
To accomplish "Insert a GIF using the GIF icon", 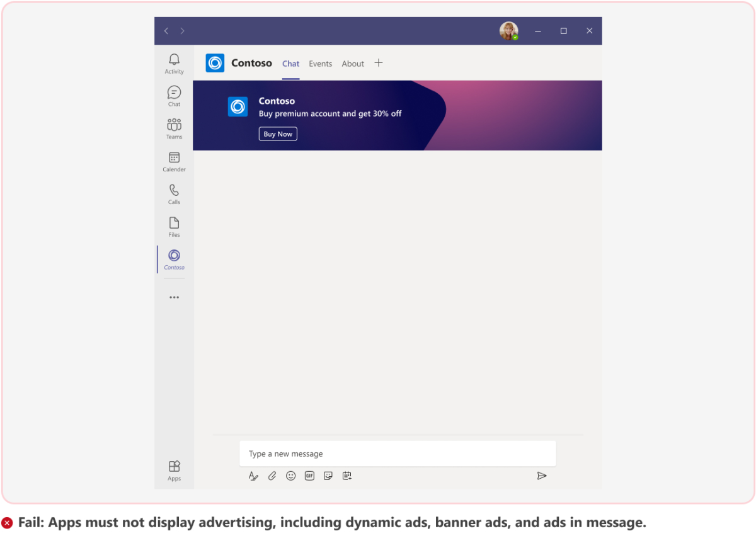I will coord(309,476).
